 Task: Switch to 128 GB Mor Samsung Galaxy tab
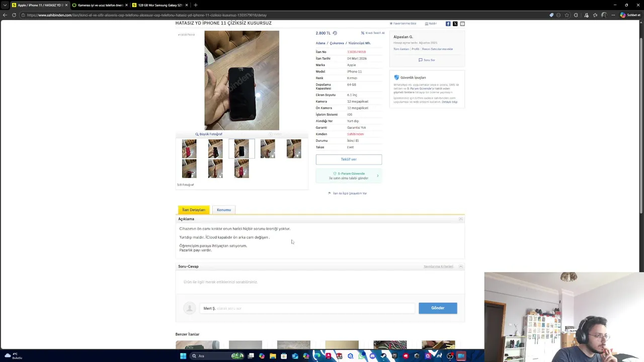pos(160,5)
